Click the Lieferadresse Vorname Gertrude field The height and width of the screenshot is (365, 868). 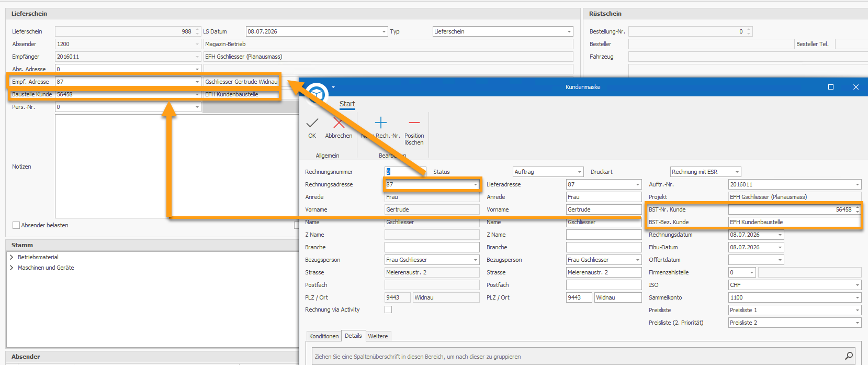point(604,209)
